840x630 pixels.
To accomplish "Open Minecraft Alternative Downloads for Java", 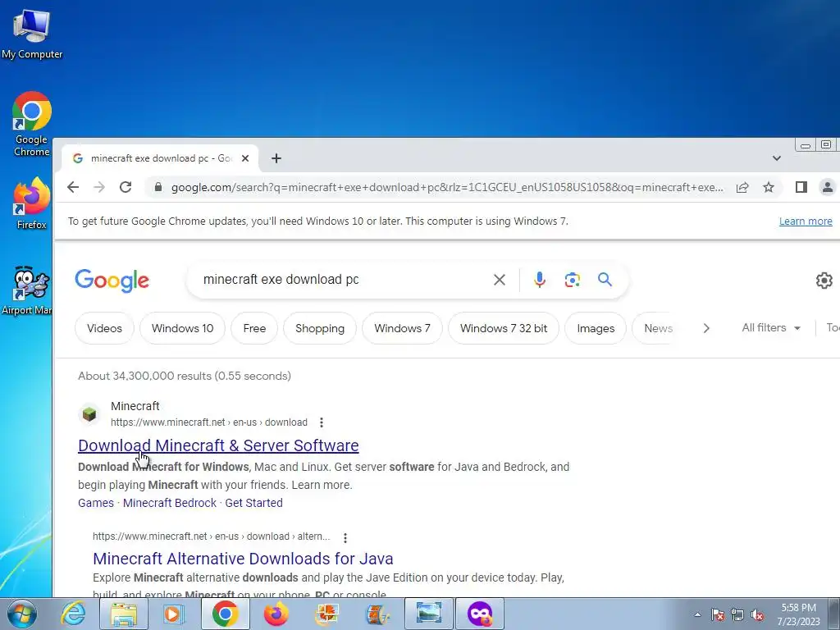I will click(243, 558).
